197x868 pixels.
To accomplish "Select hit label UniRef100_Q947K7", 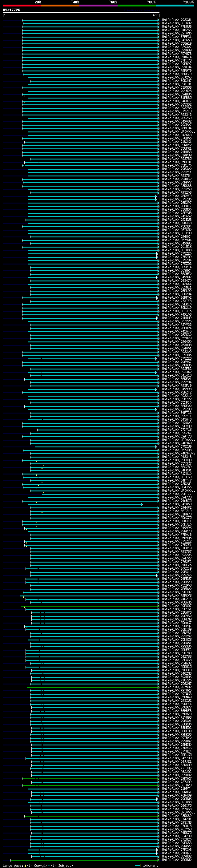I will [176, 558].
